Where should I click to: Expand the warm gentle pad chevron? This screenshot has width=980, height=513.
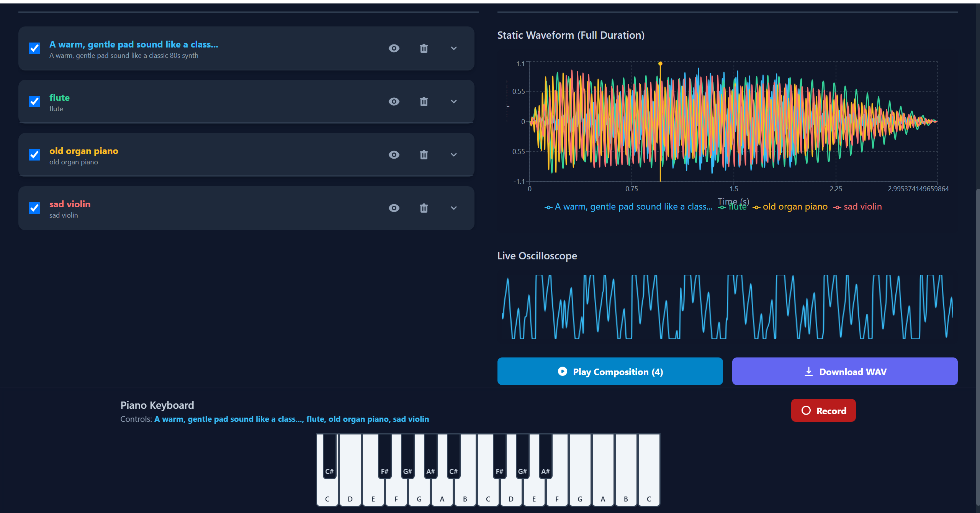(x=454, y=48)
